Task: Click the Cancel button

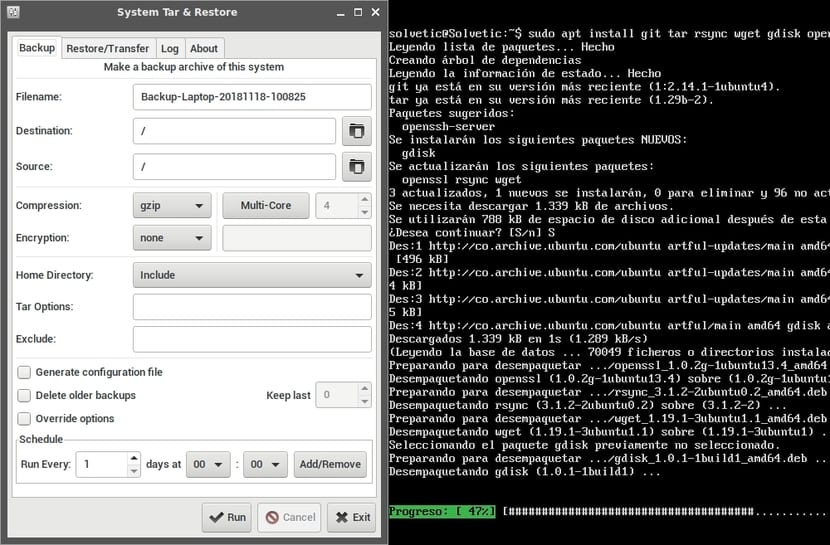Action: [x=290, y=517]
